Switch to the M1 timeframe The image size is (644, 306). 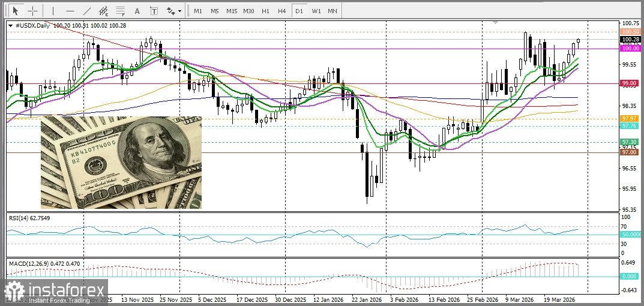[x=198, y=11]
